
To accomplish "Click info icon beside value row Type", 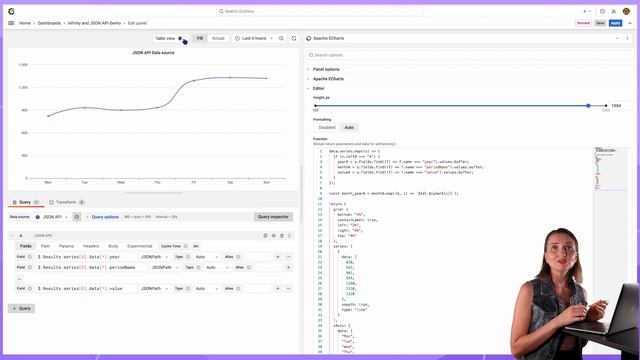I will pos(188,289).
